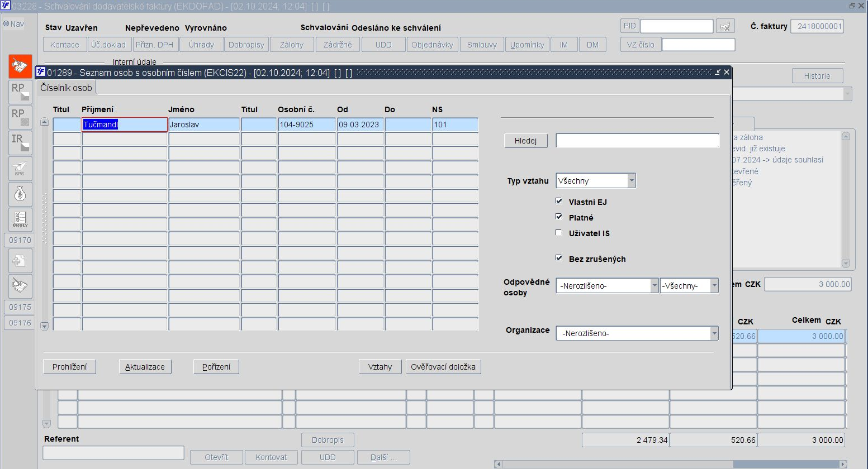Screen dimensions: 868x469
Task: Click the SPS paper plane icon
Action: click(x=20, y=169)
